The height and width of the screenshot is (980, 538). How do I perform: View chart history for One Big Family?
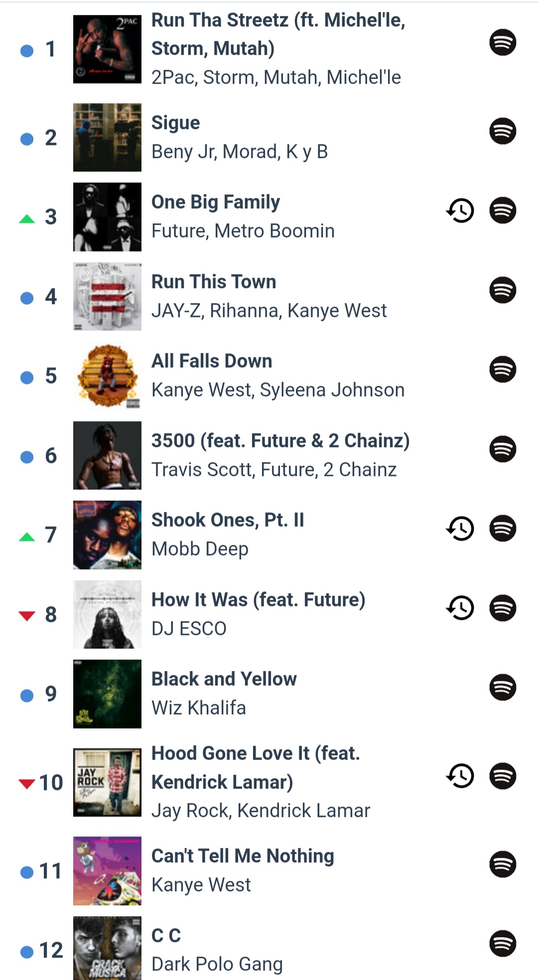[x=460, y=210]
